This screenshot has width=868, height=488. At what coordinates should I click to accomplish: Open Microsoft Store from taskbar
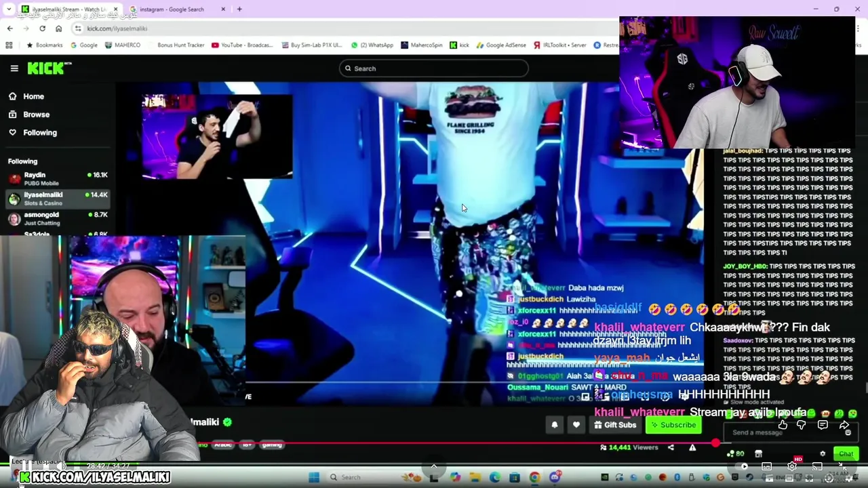515,477
